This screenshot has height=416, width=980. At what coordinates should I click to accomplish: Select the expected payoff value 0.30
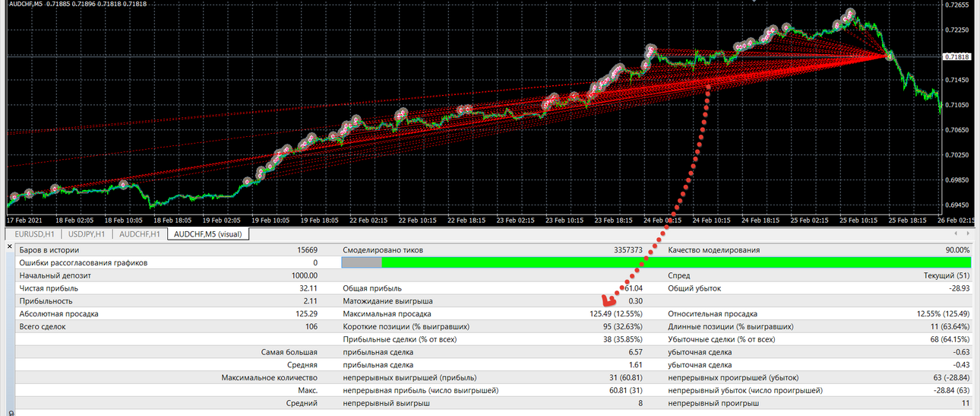click(x=635, y=301)
